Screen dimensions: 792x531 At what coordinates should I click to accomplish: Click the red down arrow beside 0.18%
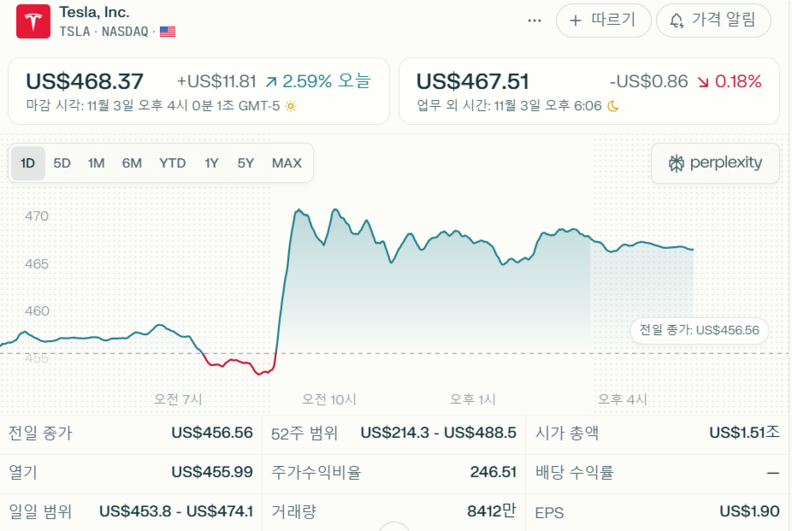[704, 81]
